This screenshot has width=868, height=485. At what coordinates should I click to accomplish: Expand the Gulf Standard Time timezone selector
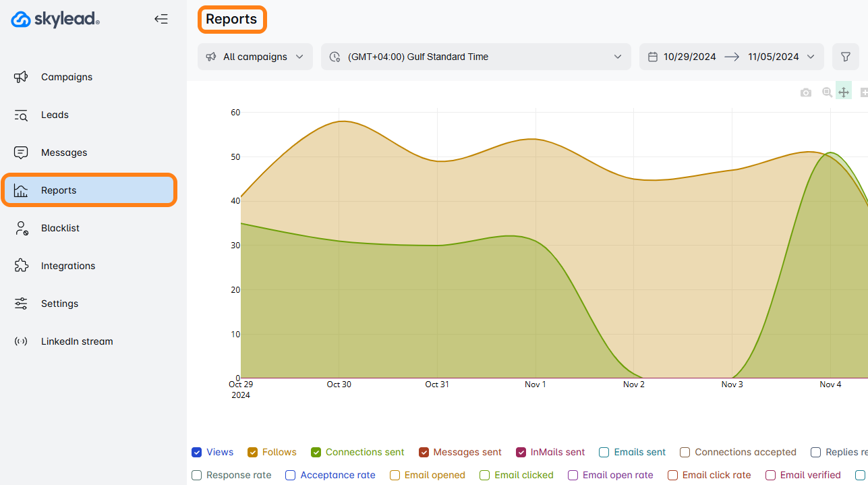[475, 57]
